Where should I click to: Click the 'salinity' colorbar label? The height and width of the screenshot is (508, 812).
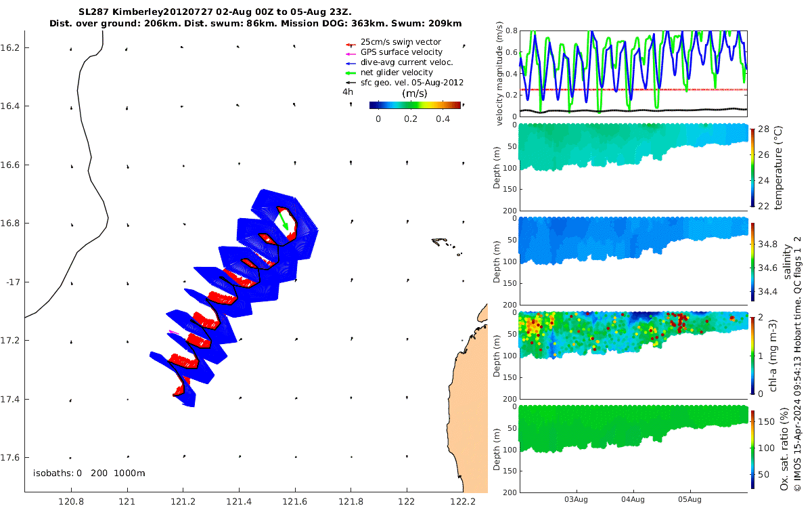point(786,261)
